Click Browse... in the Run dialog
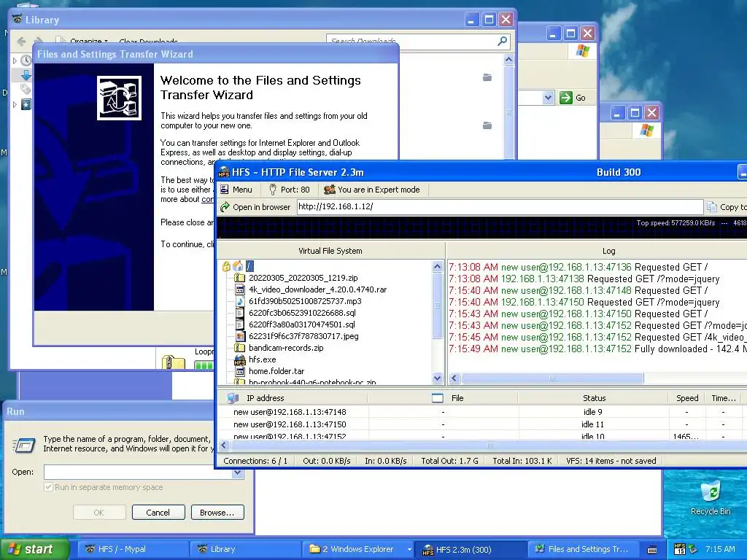 (217, 513)
